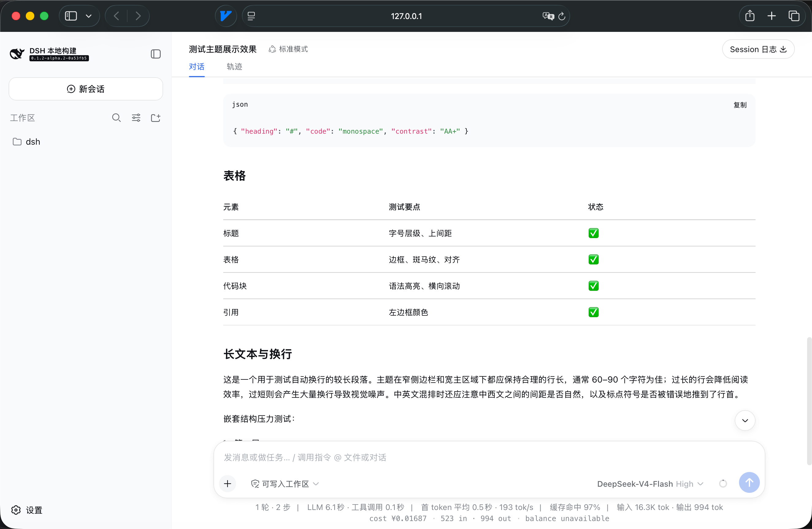812x529 pixels.
Task: Open workspace filter settings icon
Action: (136, 118)
